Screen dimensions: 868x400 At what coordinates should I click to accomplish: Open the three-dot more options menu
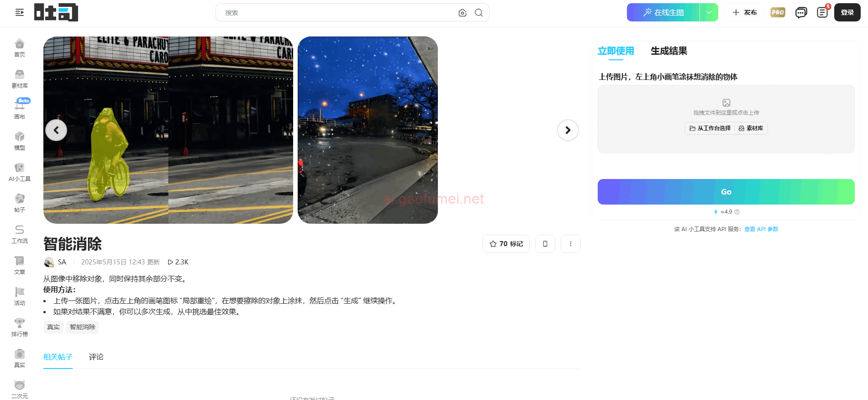[x=570, y=244]
